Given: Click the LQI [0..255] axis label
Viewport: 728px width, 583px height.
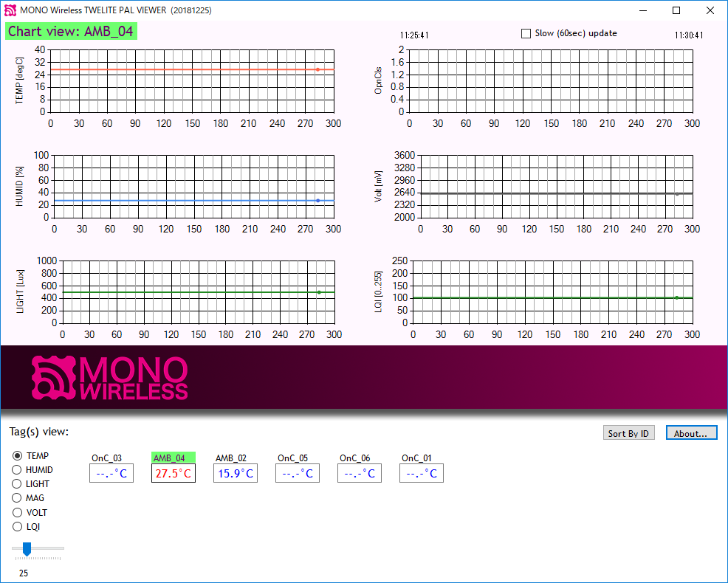Looking at the screenshot, I should pyautogui.click(x=378, y=291).
